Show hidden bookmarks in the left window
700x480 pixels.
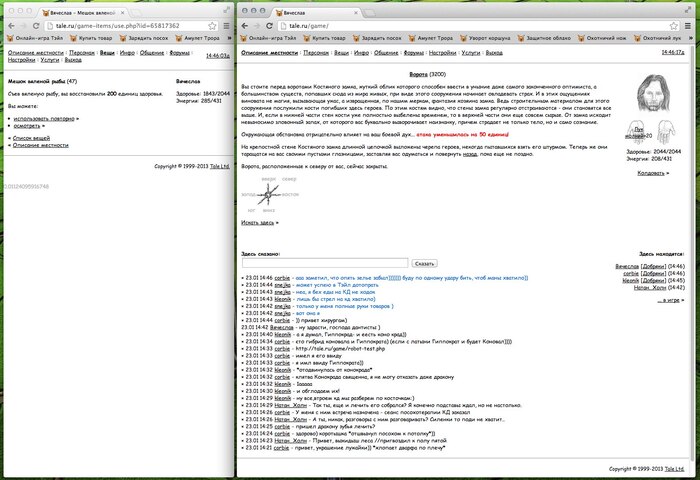(229, 38)
